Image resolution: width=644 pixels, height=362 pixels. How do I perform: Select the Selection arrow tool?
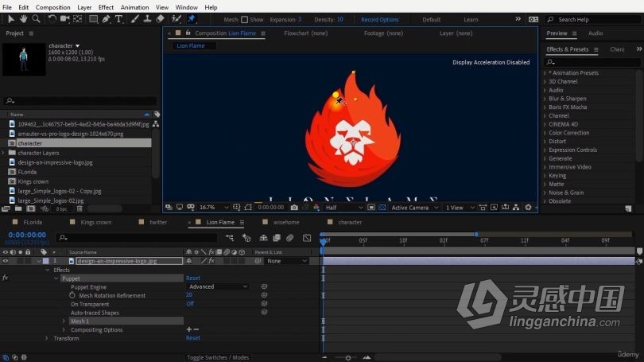pos(10,19)
